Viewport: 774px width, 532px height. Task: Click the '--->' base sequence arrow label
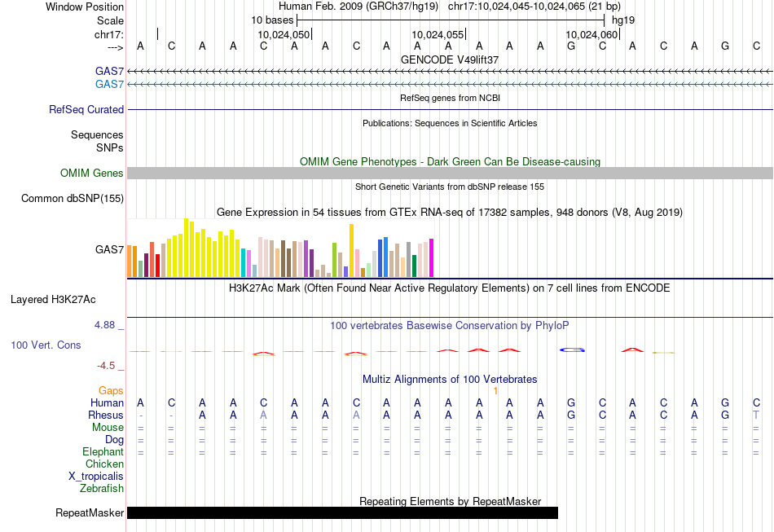point(115,47)
